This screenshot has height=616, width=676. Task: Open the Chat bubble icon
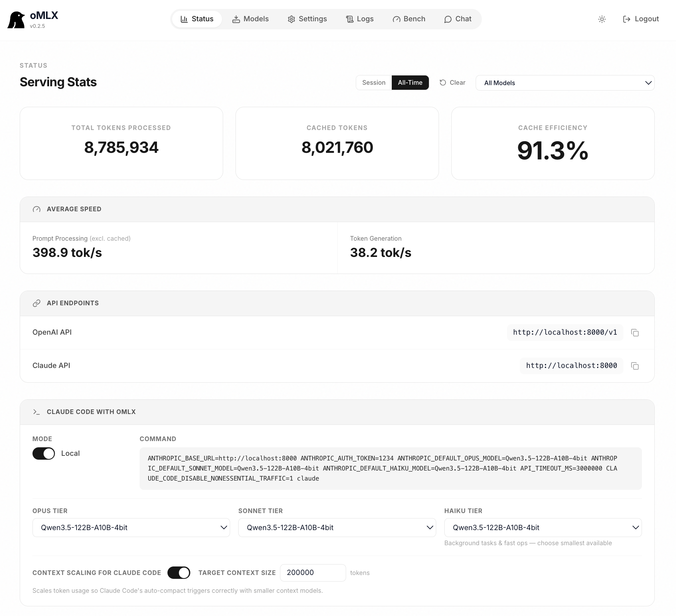(x=448, y=19)
